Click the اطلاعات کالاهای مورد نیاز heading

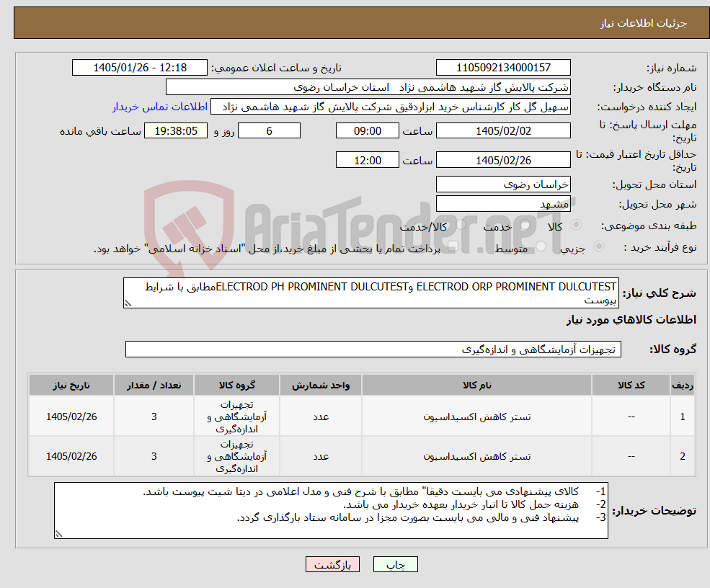pos(631,320)
